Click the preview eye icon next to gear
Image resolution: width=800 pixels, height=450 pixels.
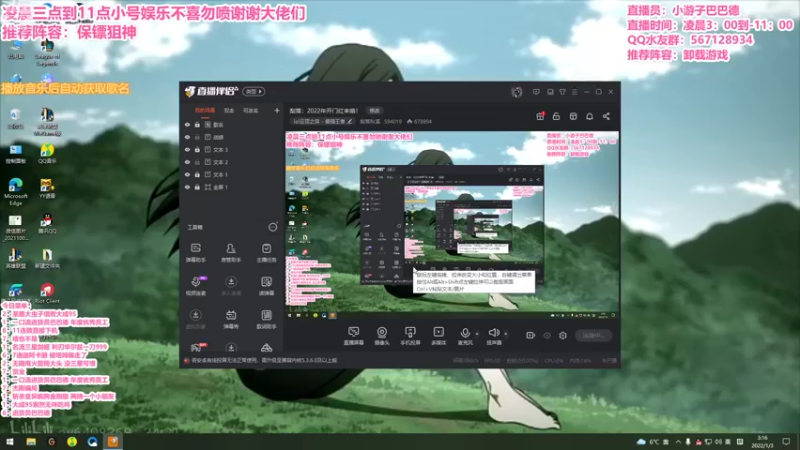547,335
